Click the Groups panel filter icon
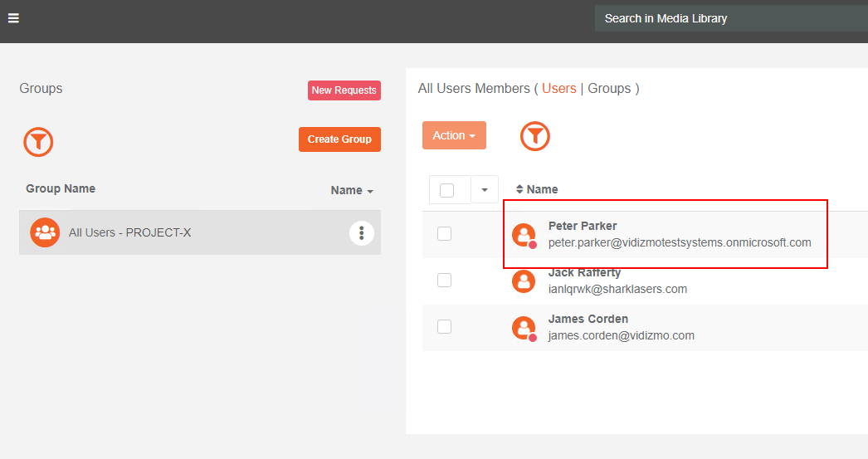This screenshot has width=868, height=459. [38, 142]
